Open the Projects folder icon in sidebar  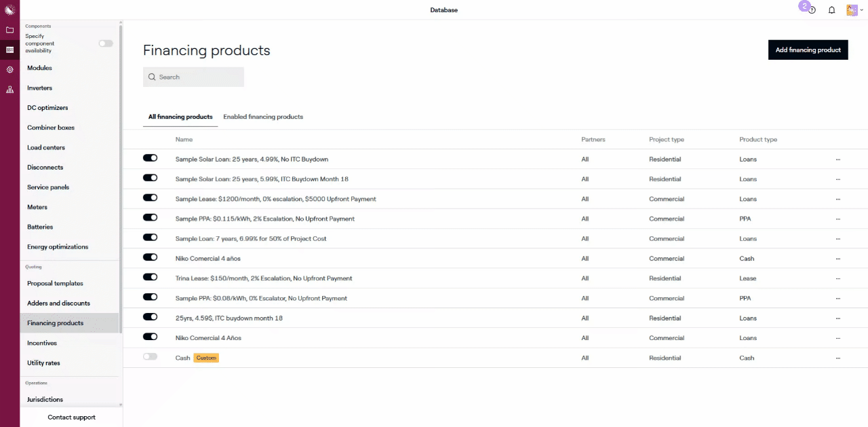tap(9, 30)
